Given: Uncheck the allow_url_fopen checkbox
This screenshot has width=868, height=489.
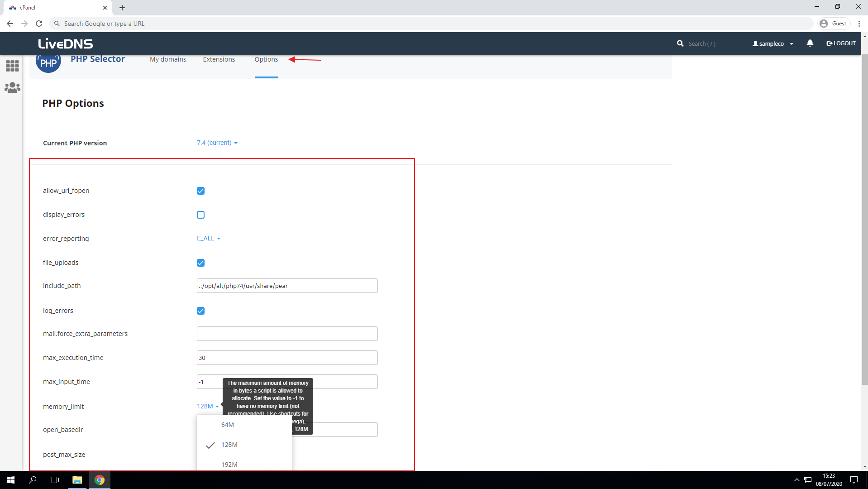Looking at the screenshot, I should [200, 191].
